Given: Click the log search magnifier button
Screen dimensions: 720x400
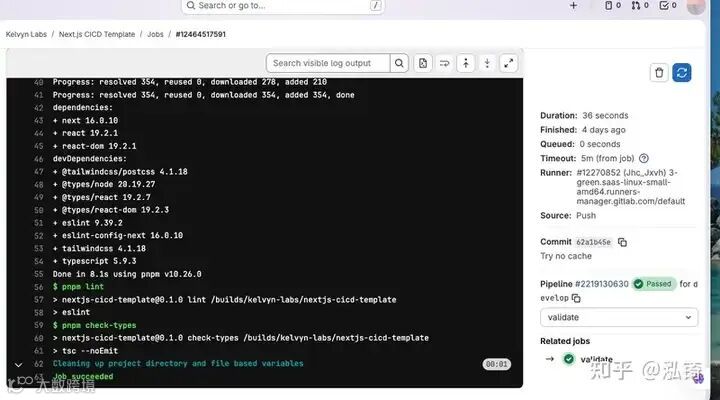Looking at the screenshot, I should (399, 63).
